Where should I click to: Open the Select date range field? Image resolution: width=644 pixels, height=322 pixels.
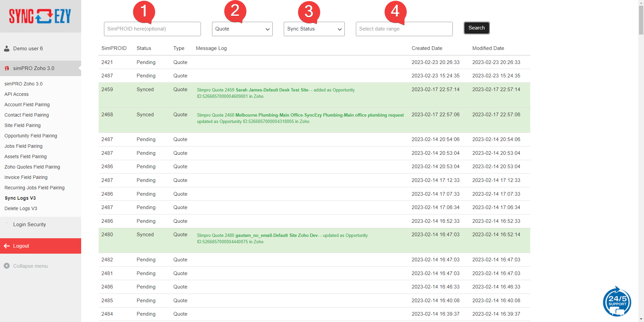pos(404,29)
